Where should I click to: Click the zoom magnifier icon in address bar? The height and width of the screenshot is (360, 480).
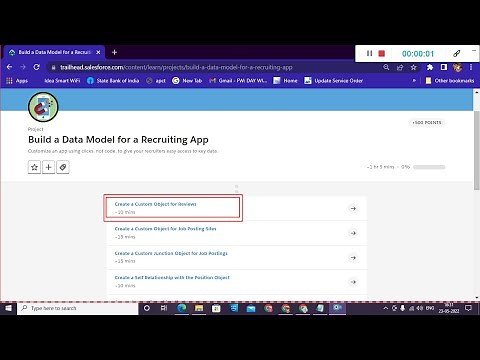[x=386, y=67]
